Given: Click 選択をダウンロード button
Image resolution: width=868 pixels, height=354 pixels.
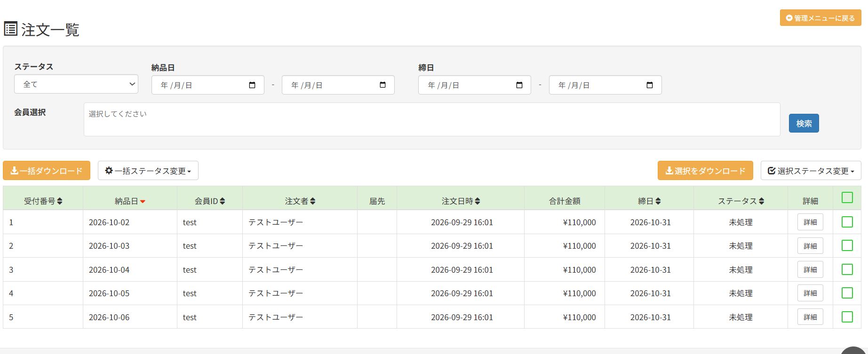Looking at the screenshot, I should 705,171.
